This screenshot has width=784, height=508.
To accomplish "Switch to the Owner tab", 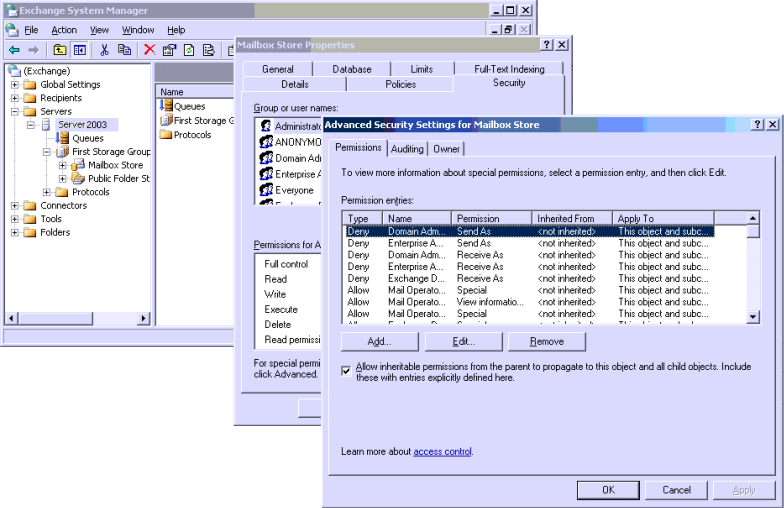I will click(446, 148).
